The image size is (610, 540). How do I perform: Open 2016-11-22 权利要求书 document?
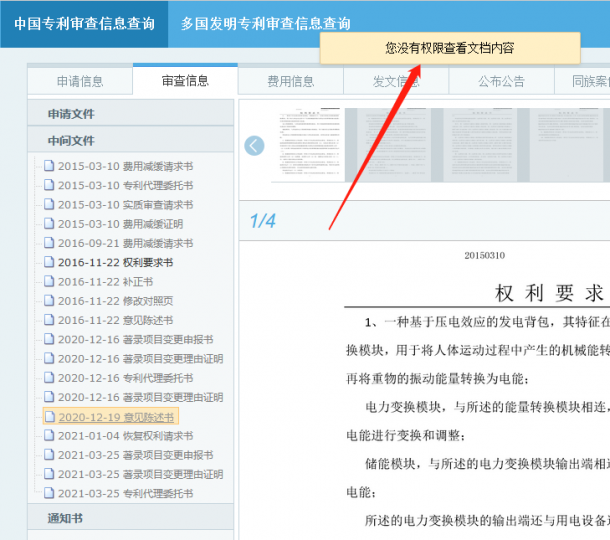click(116, 262)
